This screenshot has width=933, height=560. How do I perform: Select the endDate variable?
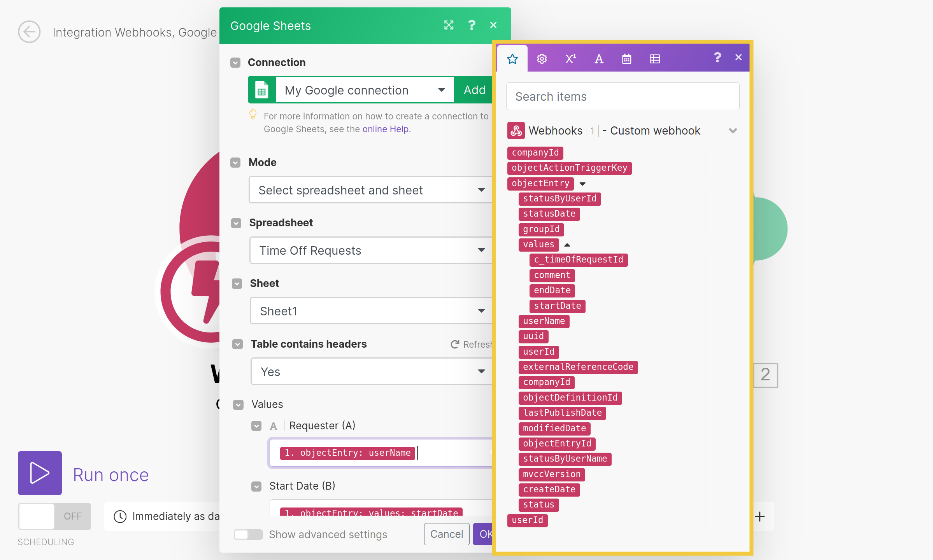pyautogui.click(x=552, y=290)
